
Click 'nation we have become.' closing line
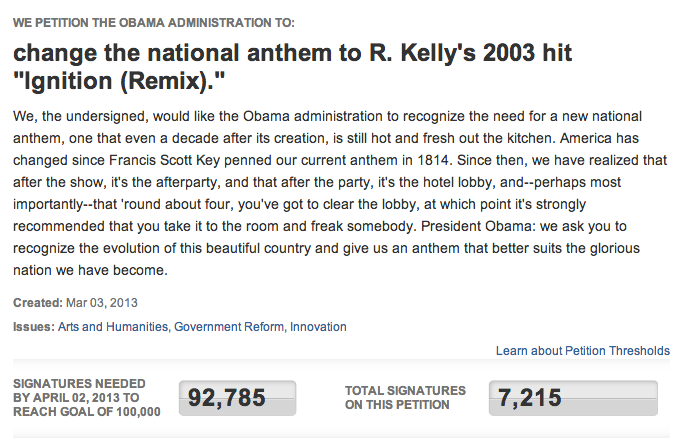(90, 270)
